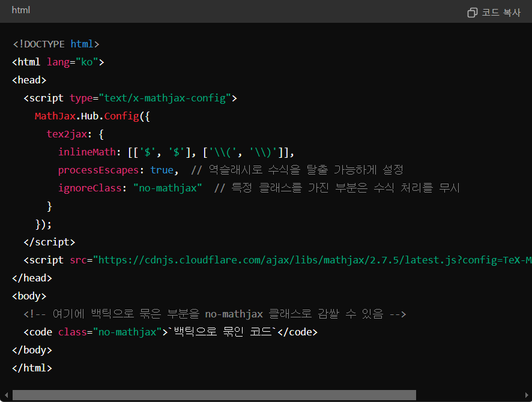Viewport: 532px width, 402px height.
Task: Click the comment '역슬래시로 수식을 탈출 가능하게 설정'
Action: (x=297, y=170)
